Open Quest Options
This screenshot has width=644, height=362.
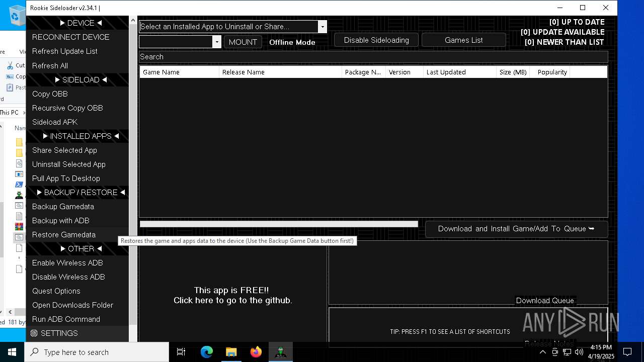pos(77,291)
